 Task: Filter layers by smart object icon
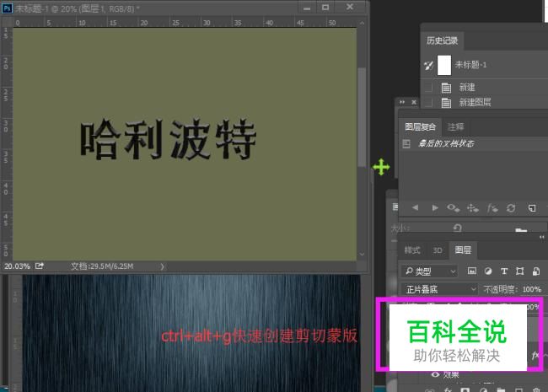[536, 271]
